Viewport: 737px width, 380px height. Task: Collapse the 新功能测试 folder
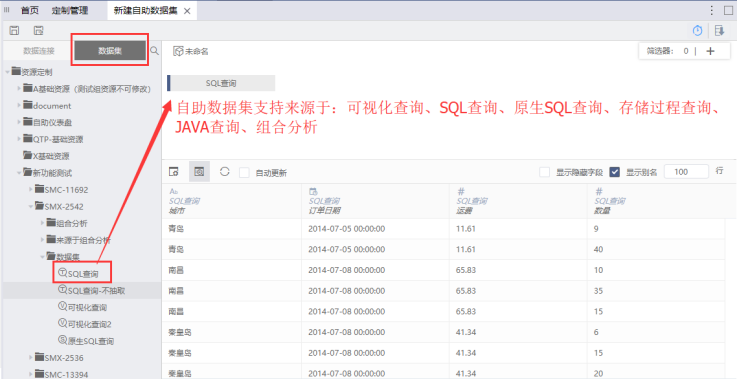click(19, 173)
